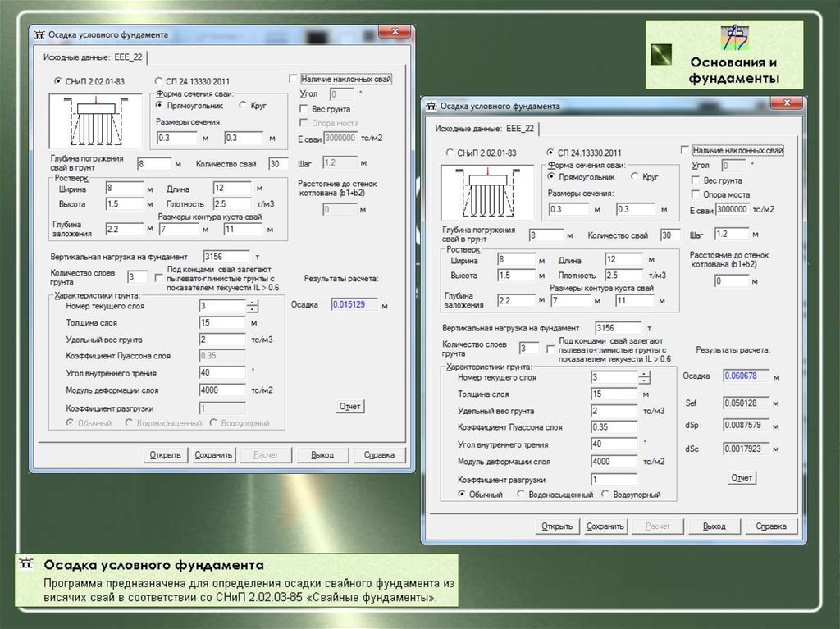Open Исходные данные: EEE_22 tab in left window
The width and height of the screenshot is (840, 629).
92,57
